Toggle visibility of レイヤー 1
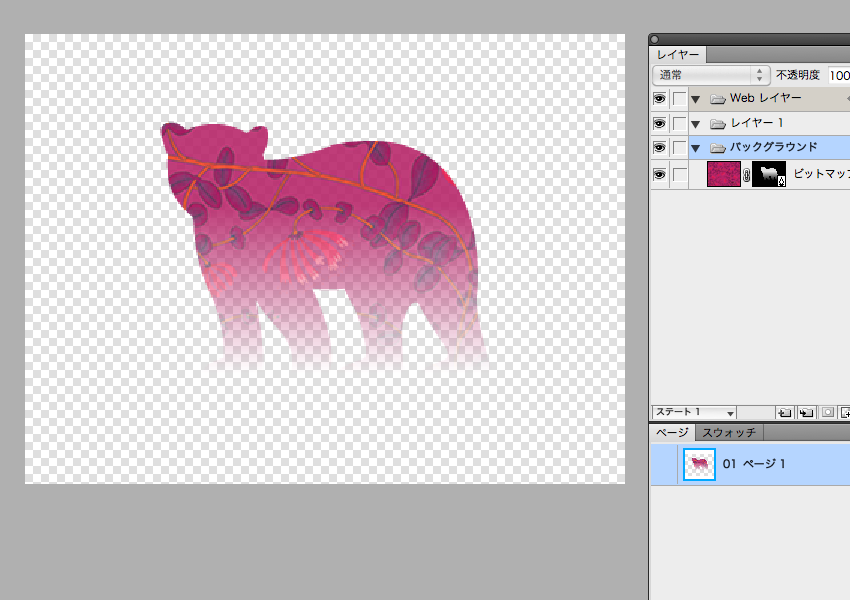 (659, 123)
